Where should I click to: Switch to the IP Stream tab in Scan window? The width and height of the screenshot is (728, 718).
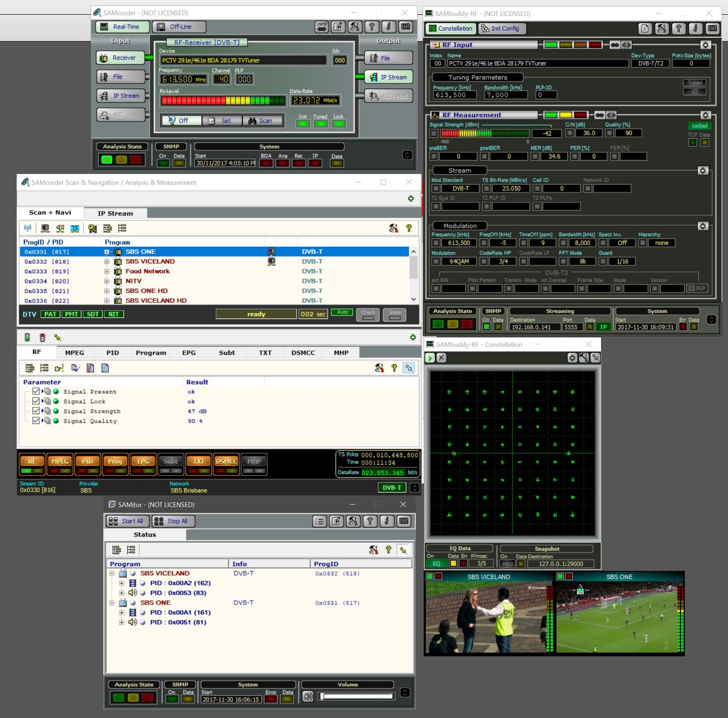(x=116, y=213)
